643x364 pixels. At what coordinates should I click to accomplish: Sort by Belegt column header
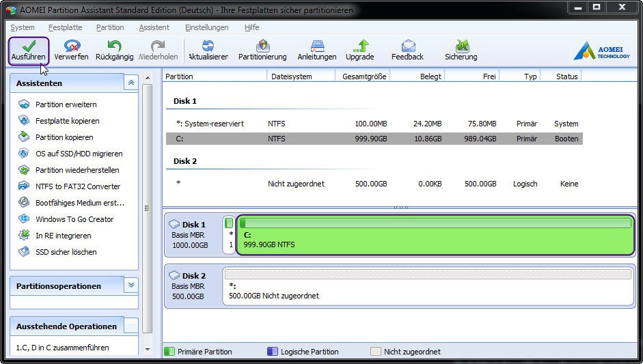point(417,76)
